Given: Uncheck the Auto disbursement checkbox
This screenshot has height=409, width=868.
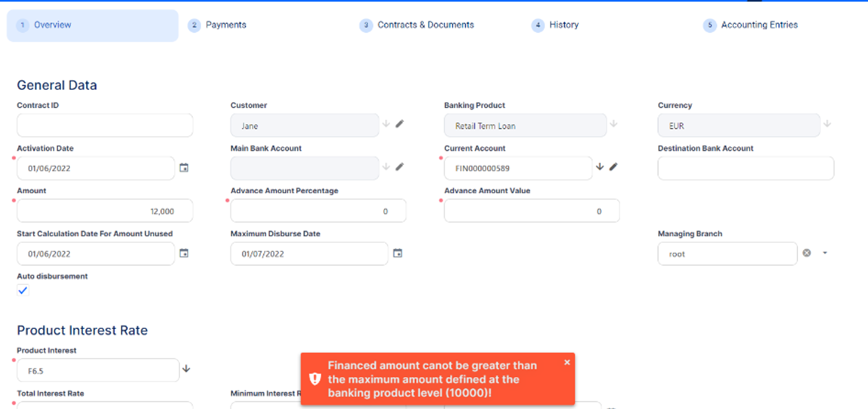Looking at the screenshot, I should 23,290.
